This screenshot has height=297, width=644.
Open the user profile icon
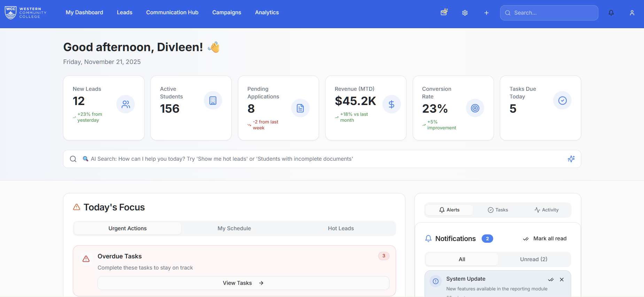(632, 13)
